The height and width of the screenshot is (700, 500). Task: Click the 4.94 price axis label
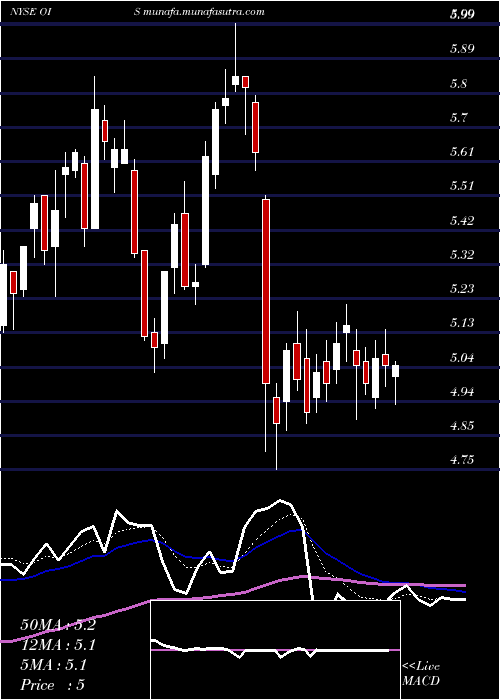(462, 392)
